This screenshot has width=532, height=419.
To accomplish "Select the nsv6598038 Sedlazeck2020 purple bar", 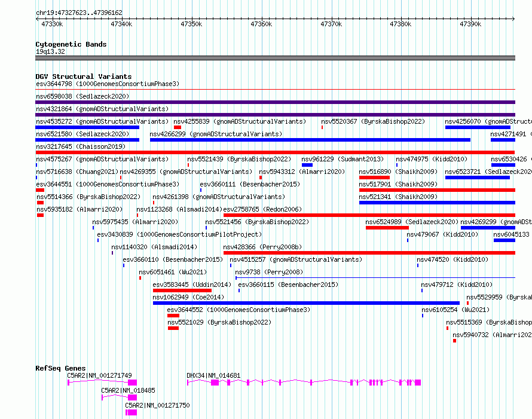I will point(275,102).
